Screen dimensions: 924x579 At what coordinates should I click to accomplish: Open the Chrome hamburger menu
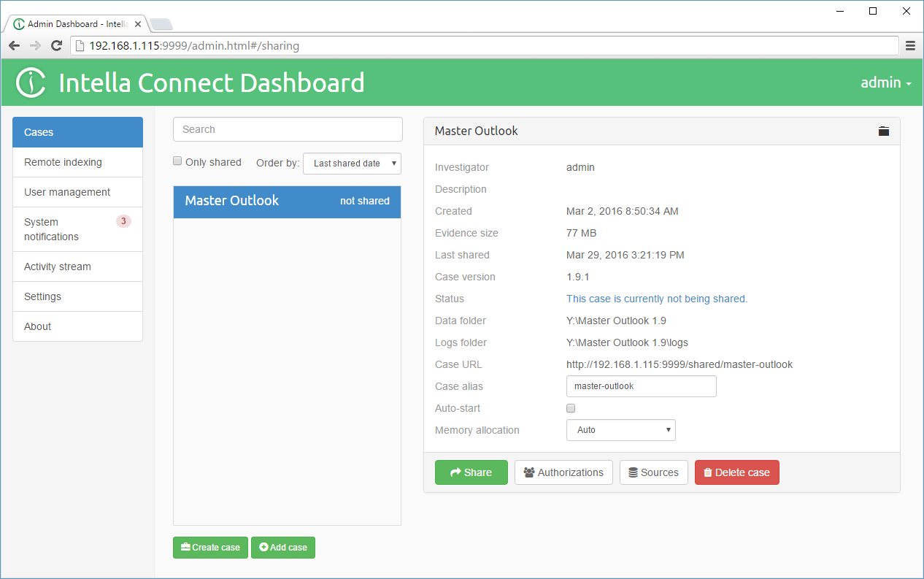(x=910, y=45)
